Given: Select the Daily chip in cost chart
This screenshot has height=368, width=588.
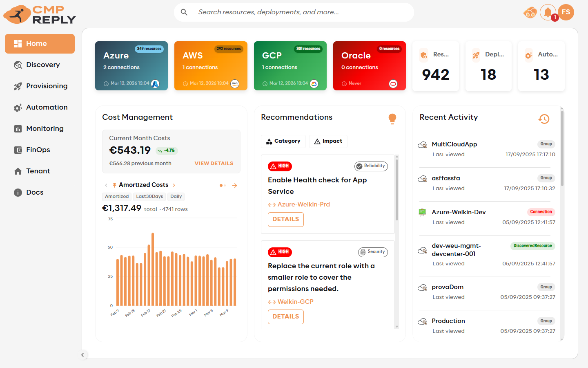Looking at the screenshot, I should tap(176, 197).
